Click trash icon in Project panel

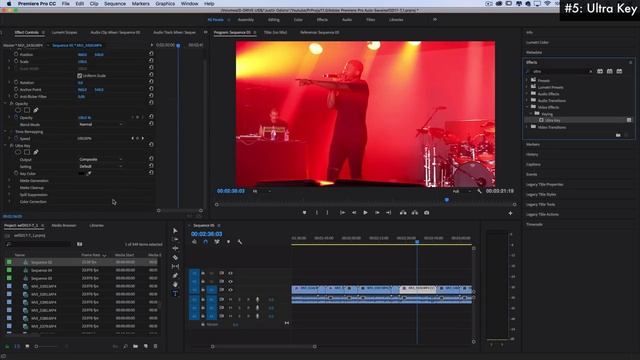click(156, 346)
